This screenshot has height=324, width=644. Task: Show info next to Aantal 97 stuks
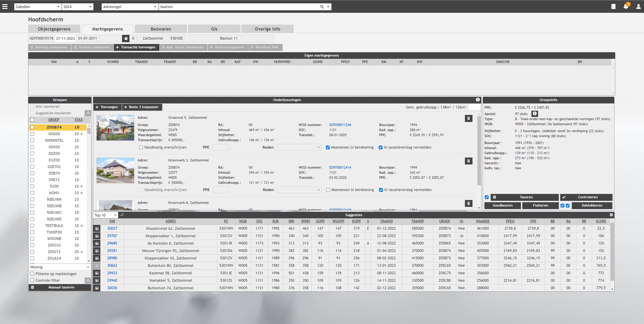pyautogui.click(x=534, y=114)
